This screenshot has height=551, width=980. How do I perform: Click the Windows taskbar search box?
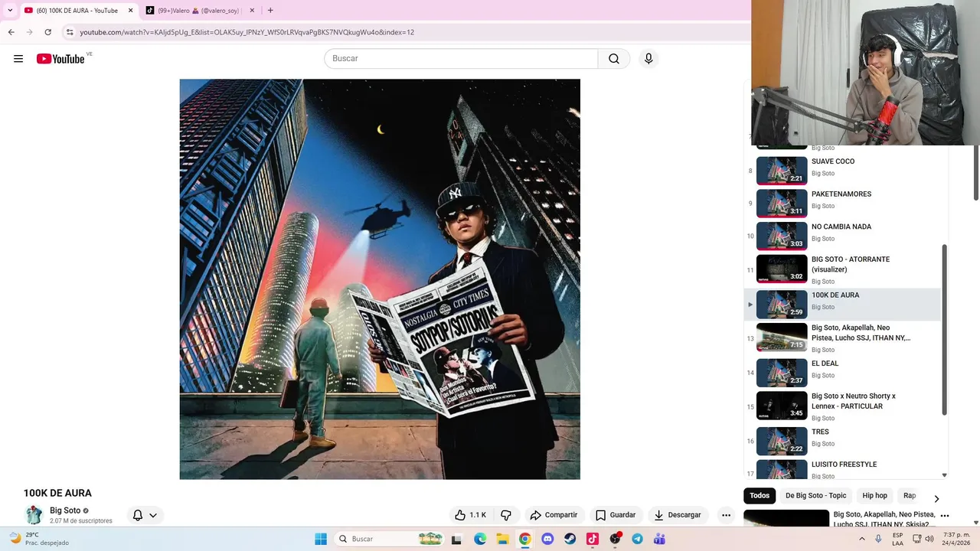[x=390, y=539]
